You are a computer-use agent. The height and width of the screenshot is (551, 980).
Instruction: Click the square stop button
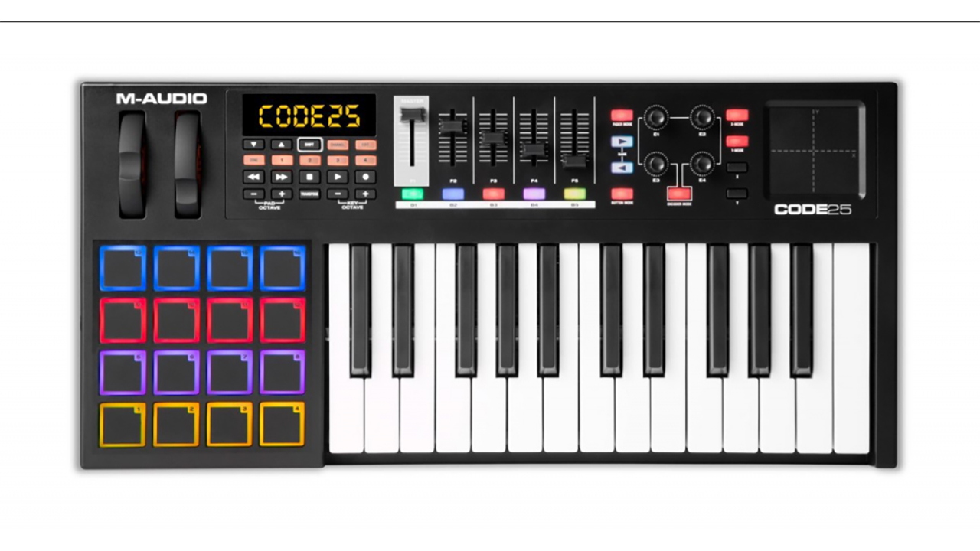[309, 177]
